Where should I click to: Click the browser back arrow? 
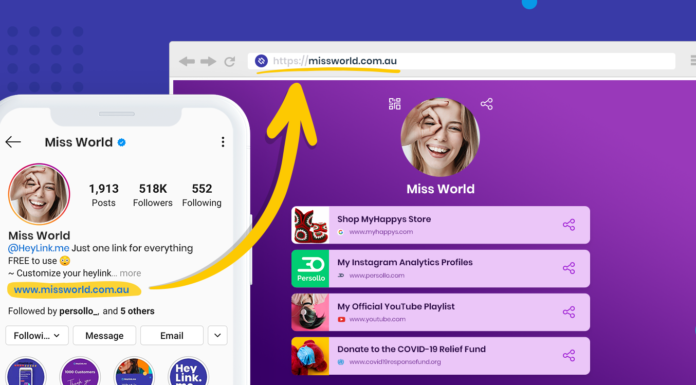[x=187, y=61]
